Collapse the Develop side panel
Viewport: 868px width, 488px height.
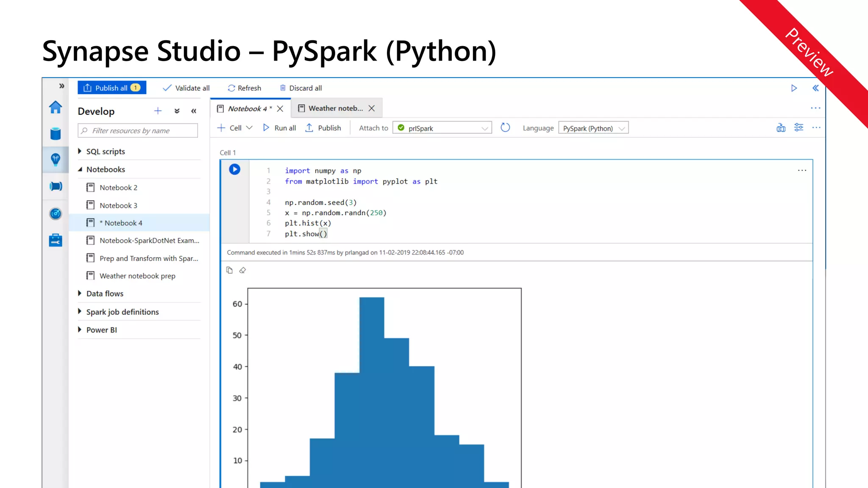tap(194, 111)
